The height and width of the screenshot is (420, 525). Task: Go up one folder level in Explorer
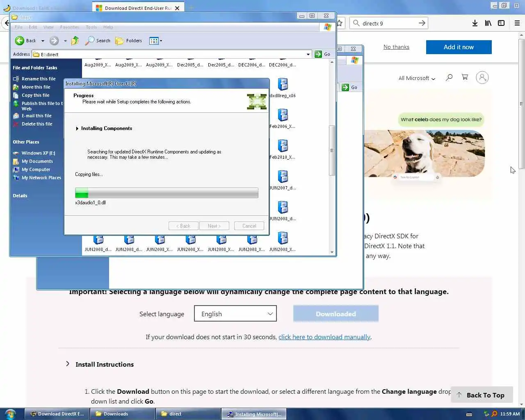[75, 41]
